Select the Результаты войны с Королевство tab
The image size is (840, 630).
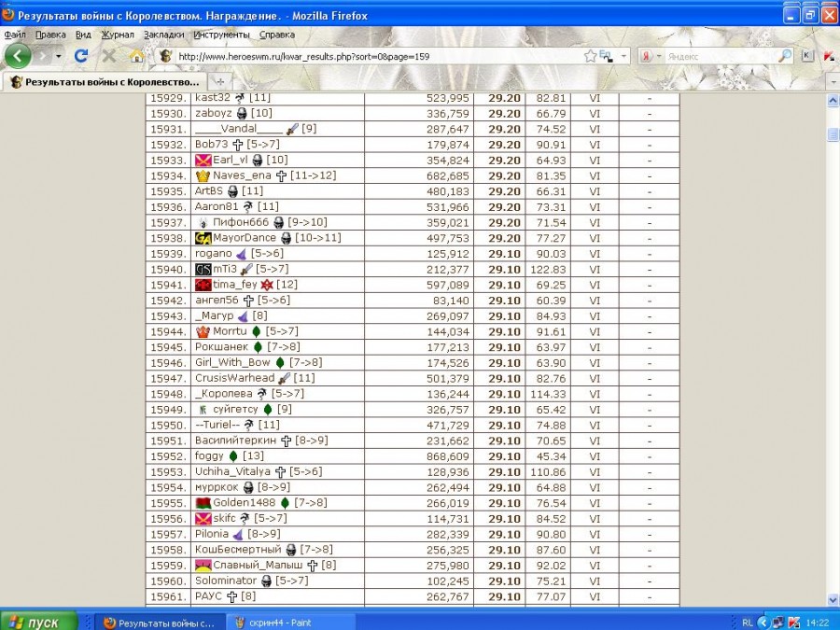click(105, 82)
